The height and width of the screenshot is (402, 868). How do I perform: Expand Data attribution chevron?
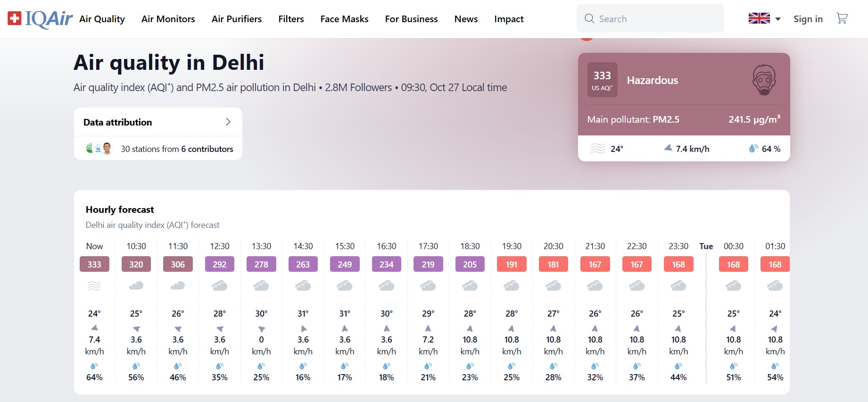[x=228, y=122]
